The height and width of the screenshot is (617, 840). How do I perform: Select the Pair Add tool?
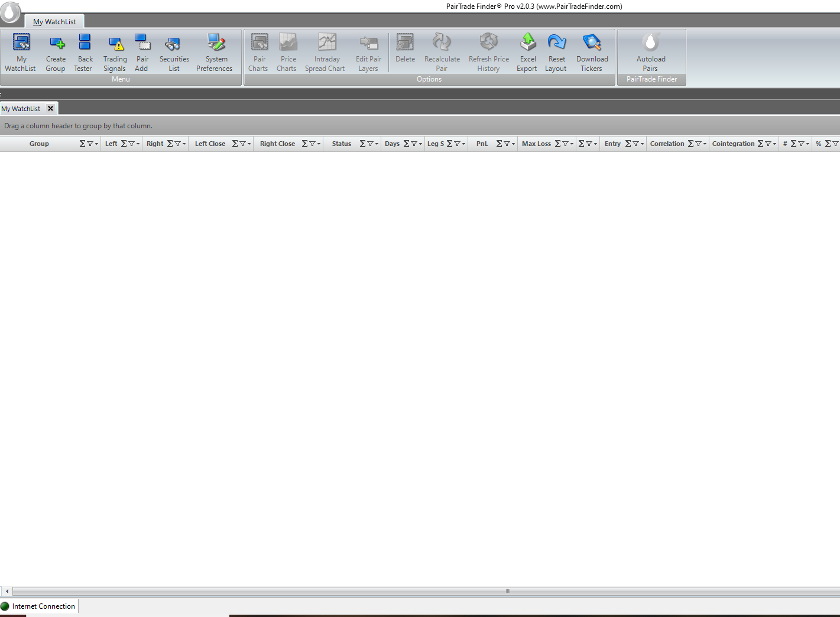coord(142,52)
